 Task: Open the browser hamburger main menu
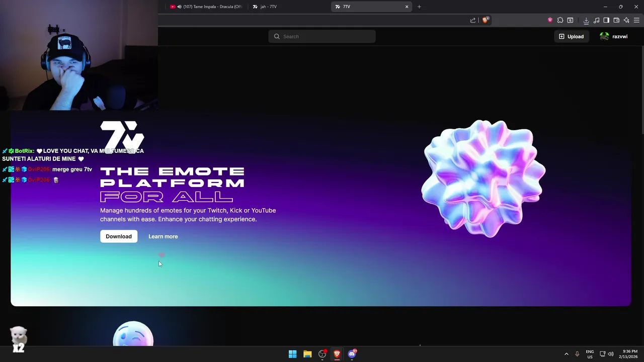point(636,20)
